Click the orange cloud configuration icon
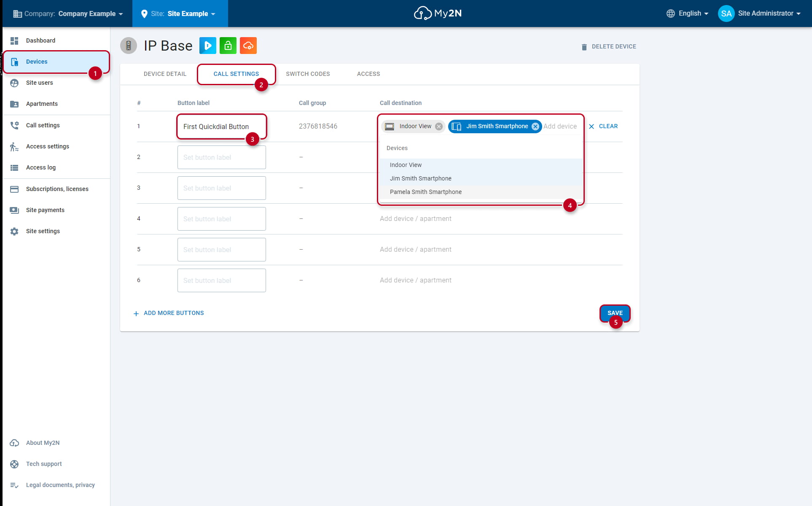812x506 pixels. tap(248, 46)
